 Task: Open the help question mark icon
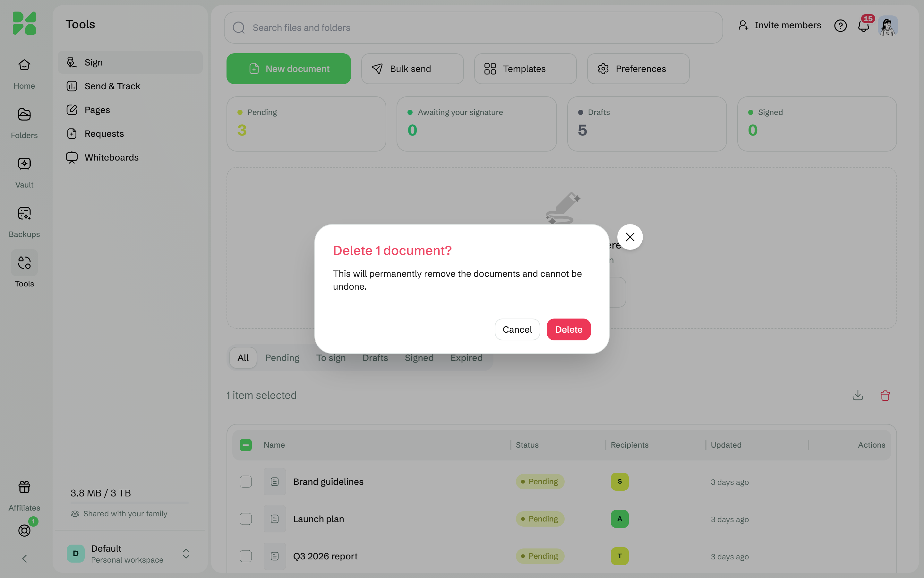[840, 26]
